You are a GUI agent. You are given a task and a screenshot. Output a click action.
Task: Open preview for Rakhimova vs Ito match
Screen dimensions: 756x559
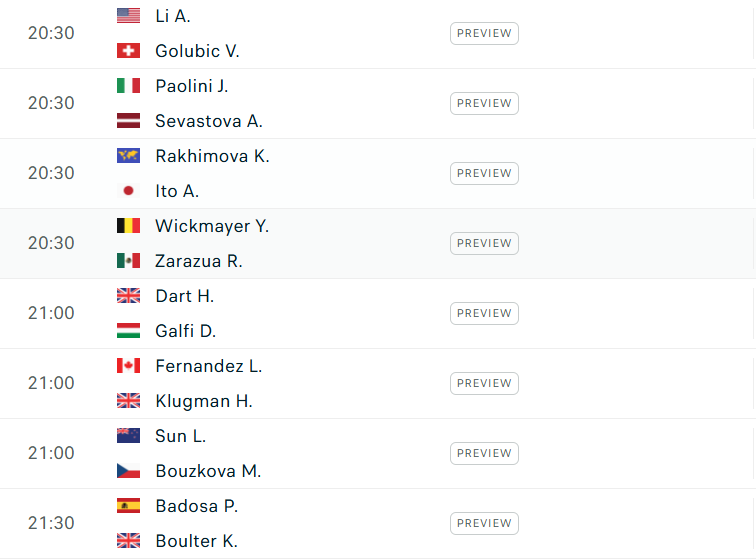click(484, 173)
